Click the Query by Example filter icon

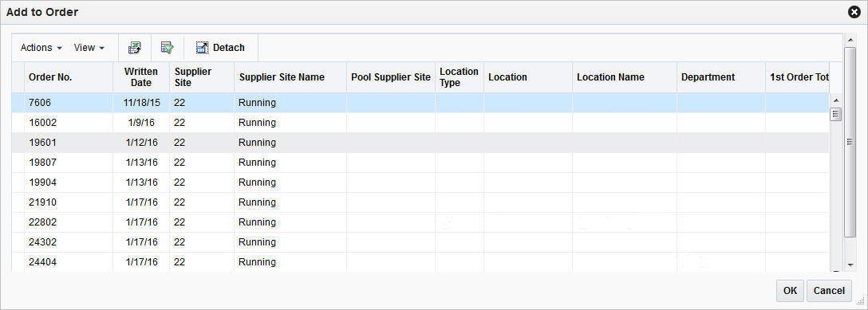(x=168, y=48)
